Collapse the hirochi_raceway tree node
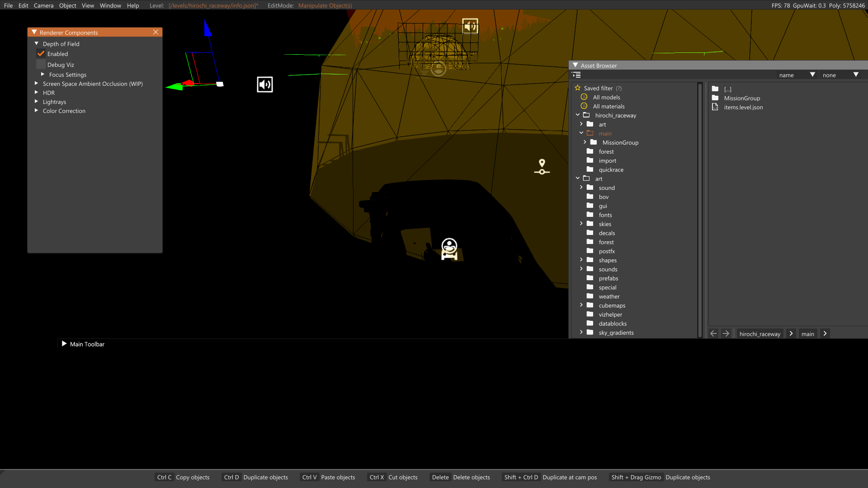This screenshot has height=488, width=868. click(578, 115)
